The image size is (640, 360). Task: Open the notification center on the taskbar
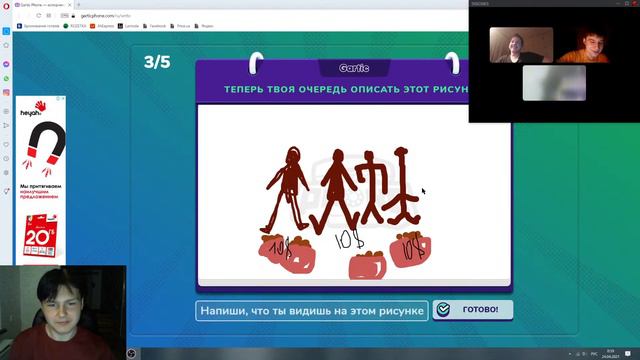click(628, 353)
